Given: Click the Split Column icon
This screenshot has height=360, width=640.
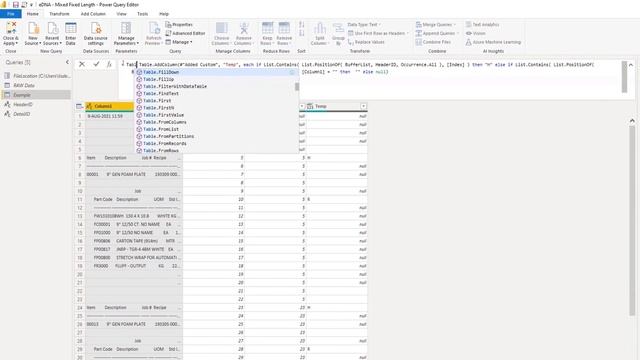Looking at the screenshot, I should point(320,33).
